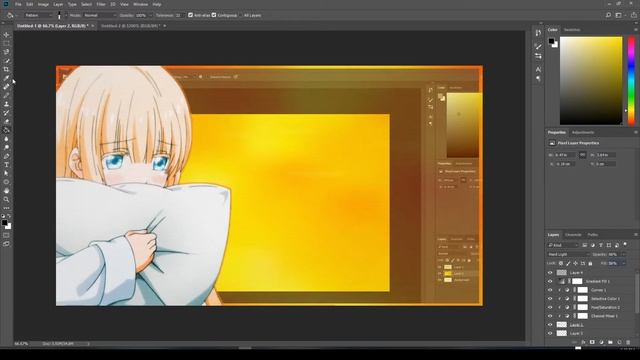Select the Eyedropper tool
This screenshot has height=360, width=640.
(x=6, y=78)
